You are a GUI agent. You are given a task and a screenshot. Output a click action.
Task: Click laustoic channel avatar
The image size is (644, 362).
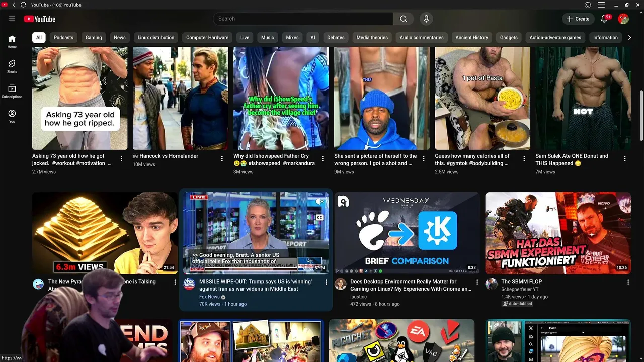tap(341, 284)
